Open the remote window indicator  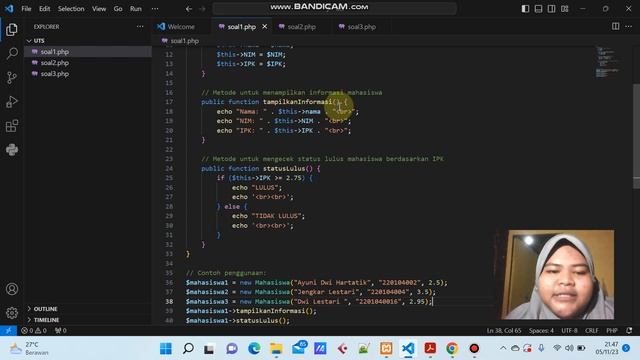coord(8,331)
